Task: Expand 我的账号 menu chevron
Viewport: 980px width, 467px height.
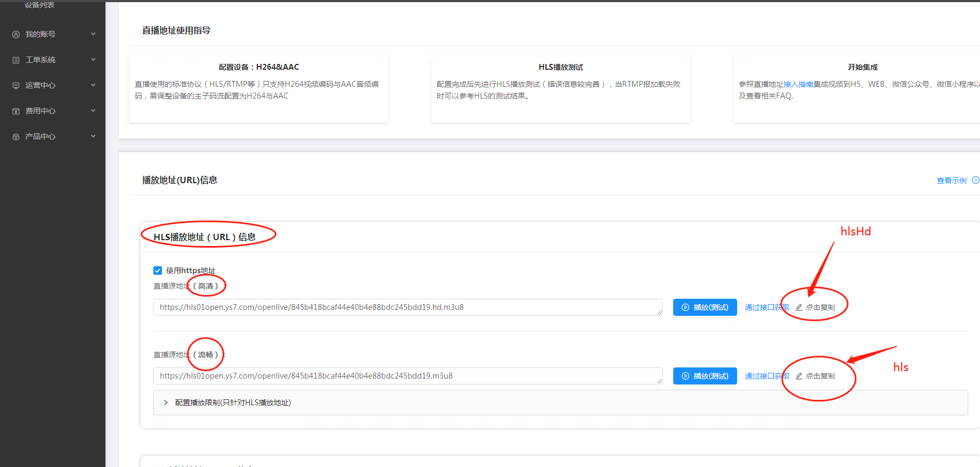Action: [x=93, y=34]
